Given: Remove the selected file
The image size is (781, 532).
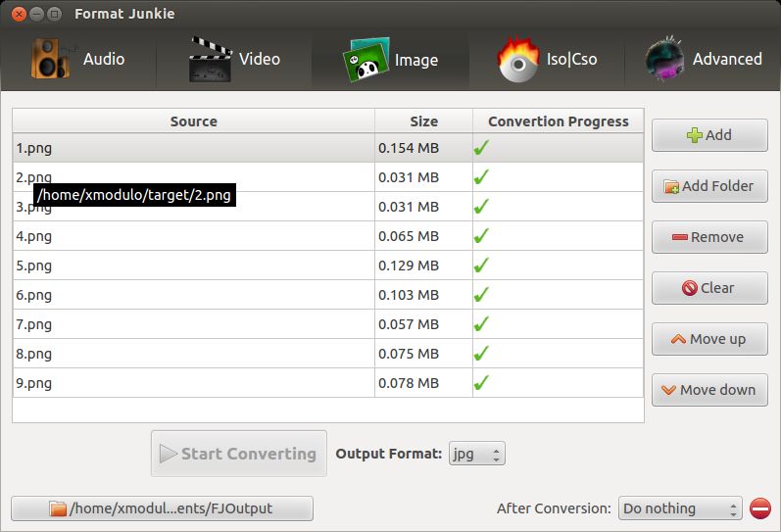Looking at the screenshot, I should (709, 237).
